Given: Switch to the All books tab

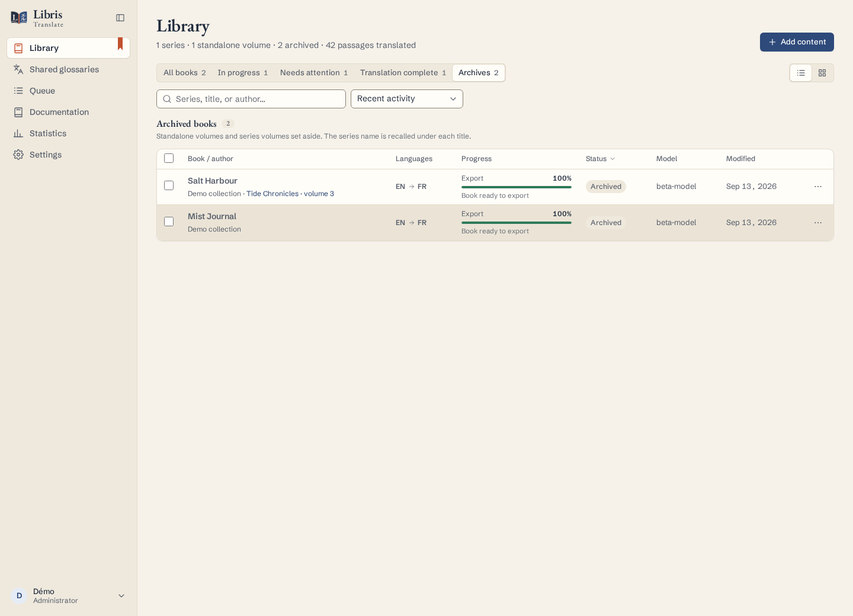Looking at the screenshot, I should click(x=185, y=73).
